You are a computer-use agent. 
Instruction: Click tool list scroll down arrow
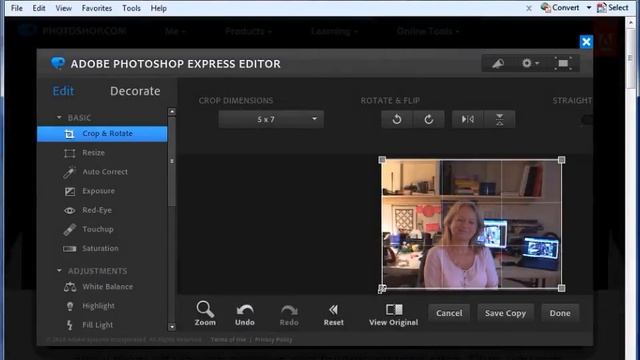(x=172, y=327)
